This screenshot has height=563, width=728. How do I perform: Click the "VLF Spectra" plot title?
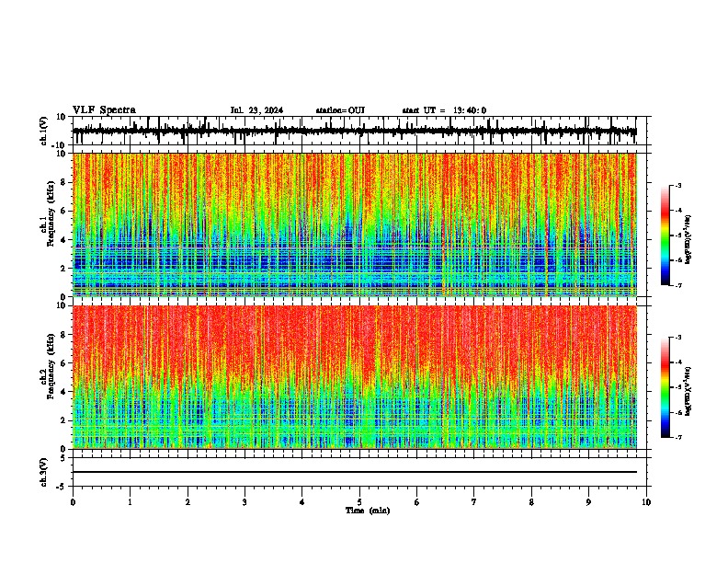point(104,110)
